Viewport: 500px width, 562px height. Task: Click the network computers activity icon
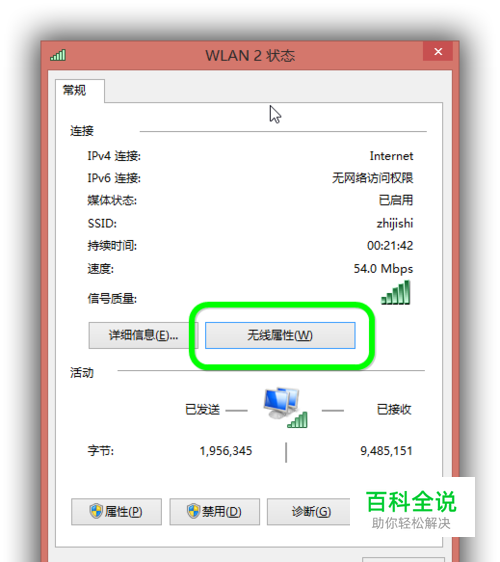(285, 408)
